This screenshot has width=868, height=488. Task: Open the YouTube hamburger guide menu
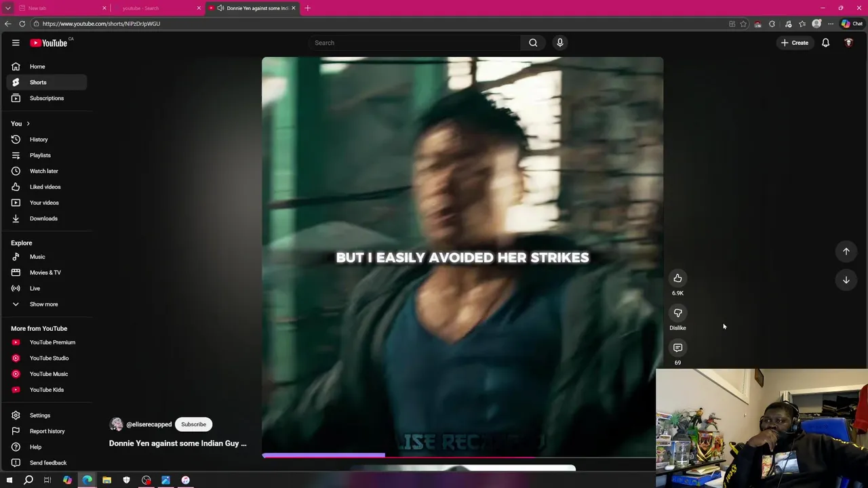[16, 43]
